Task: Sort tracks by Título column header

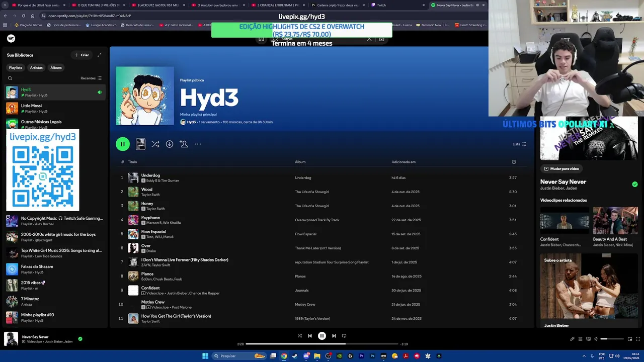Action: [132, 162]
